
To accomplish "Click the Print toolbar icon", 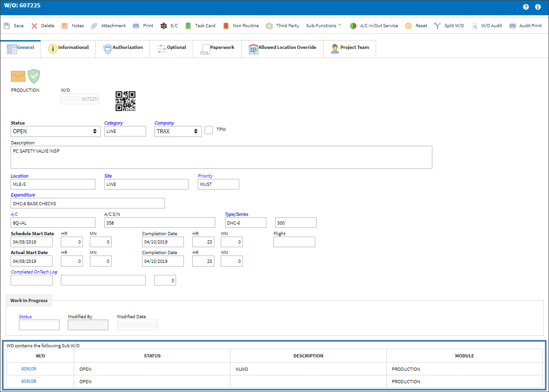I will (136, 25).
